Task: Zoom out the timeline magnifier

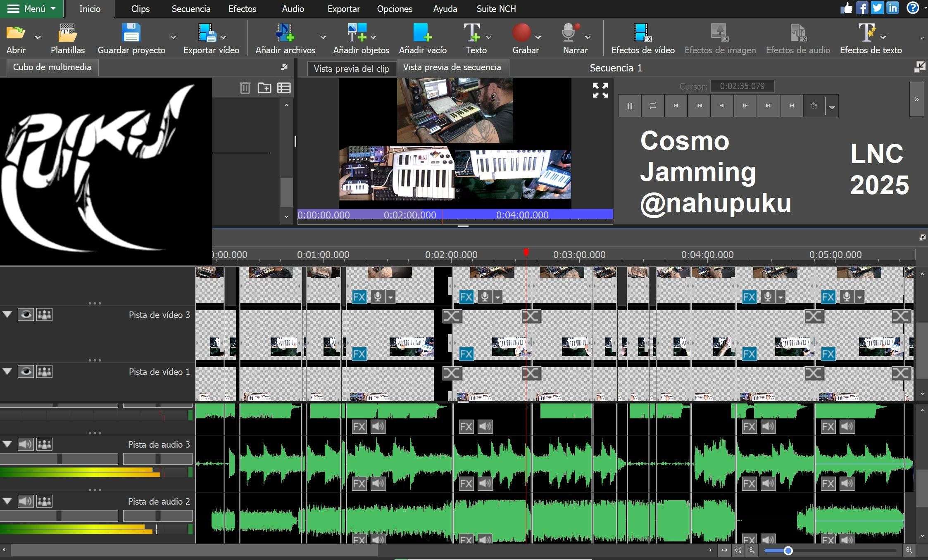Action: 752,550
